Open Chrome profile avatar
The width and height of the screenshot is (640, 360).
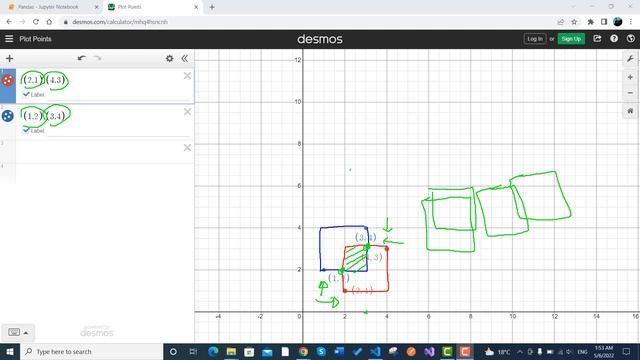coord(618,22)
